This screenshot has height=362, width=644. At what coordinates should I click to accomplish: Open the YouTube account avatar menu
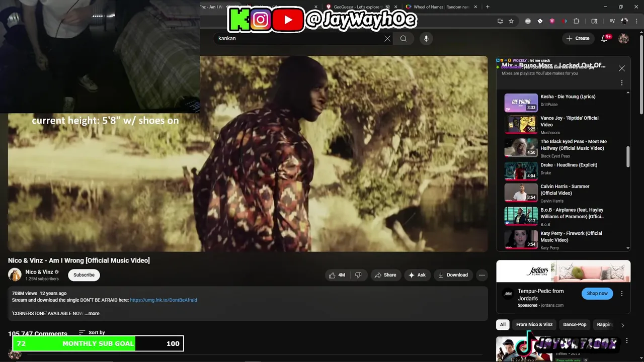(623, 39)
